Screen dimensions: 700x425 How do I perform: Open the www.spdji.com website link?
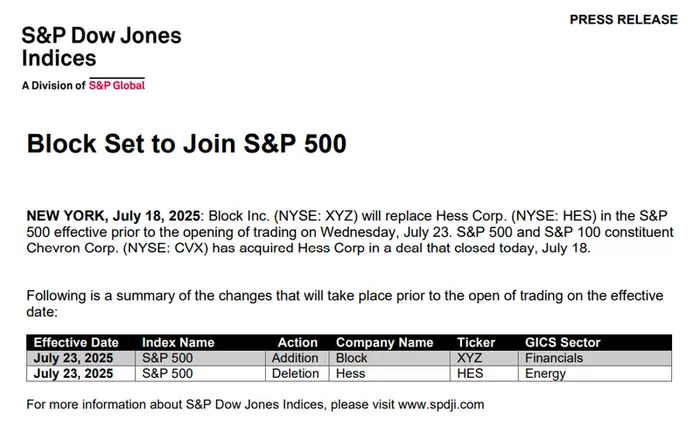440,405
